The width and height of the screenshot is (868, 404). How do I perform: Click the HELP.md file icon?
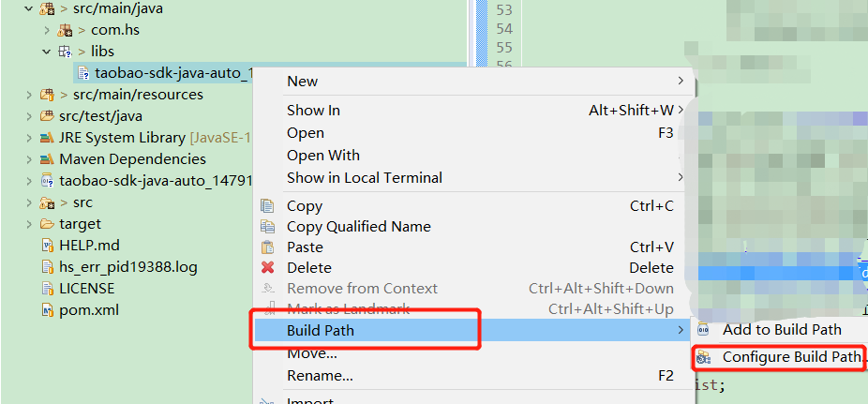(x=48, y=246)
